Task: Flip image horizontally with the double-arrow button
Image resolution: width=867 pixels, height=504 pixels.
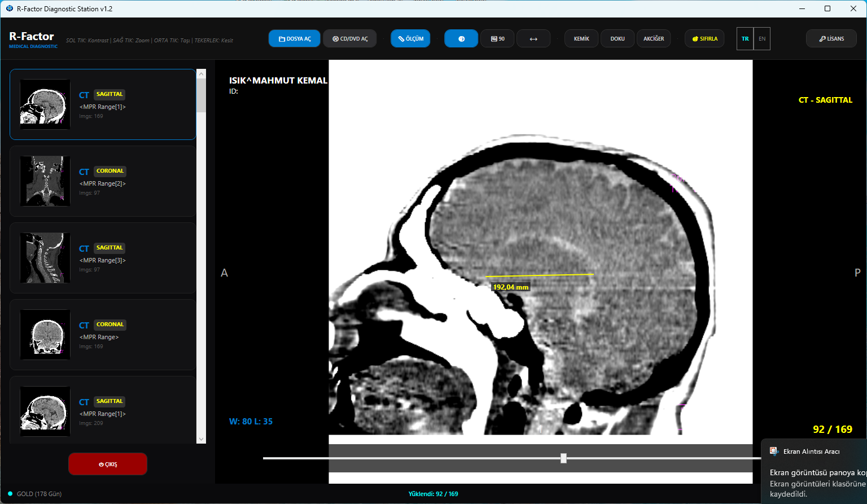Action: pyautogui.click(x=533, y=39)
